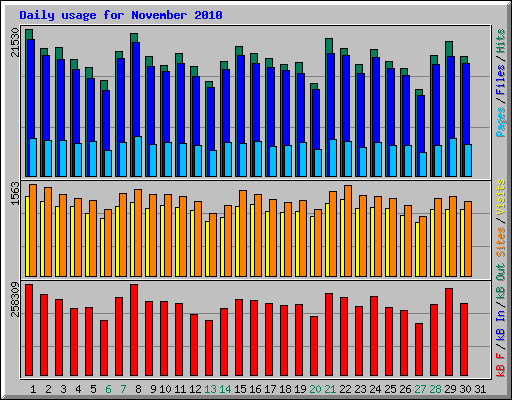Click day label 26 on x-axis

(405, 389)
